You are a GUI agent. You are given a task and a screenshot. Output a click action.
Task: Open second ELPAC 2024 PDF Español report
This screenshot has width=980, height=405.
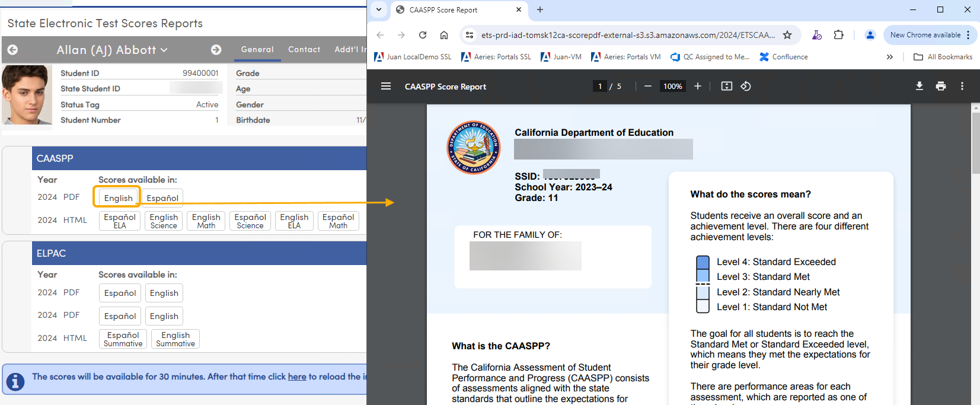coord(120,316)
